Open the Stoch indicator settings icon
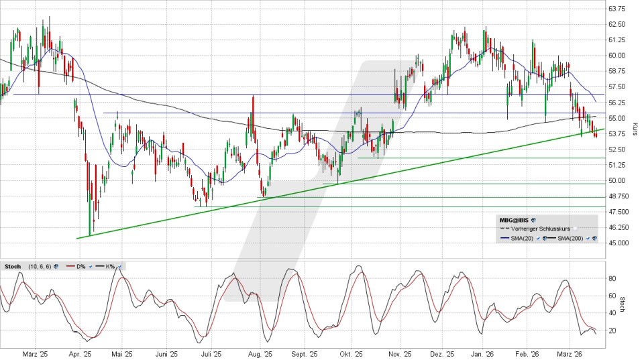 [56, 267]
